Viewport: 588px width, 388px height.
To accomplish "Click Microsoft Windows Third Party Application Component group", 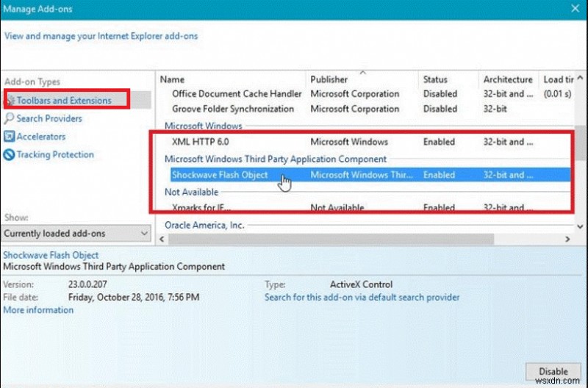I will [275, 159].
